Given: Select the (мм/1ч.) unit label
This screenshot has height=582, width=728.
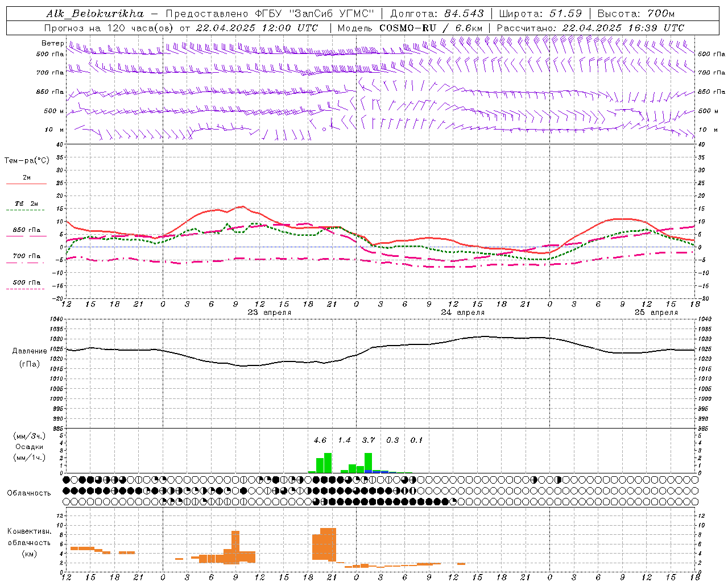Looking at the screenshot, I should pos(29,458).
